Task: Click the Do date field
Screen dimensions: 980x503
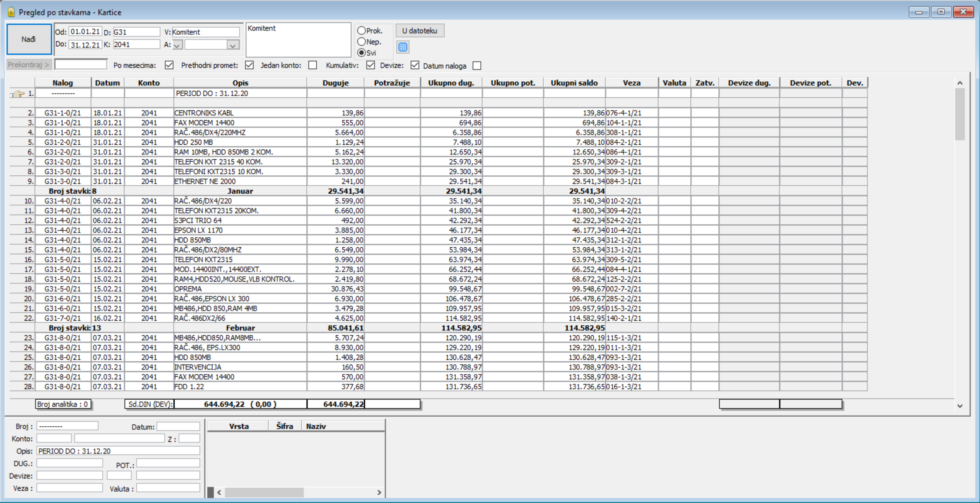Action: 86,45
